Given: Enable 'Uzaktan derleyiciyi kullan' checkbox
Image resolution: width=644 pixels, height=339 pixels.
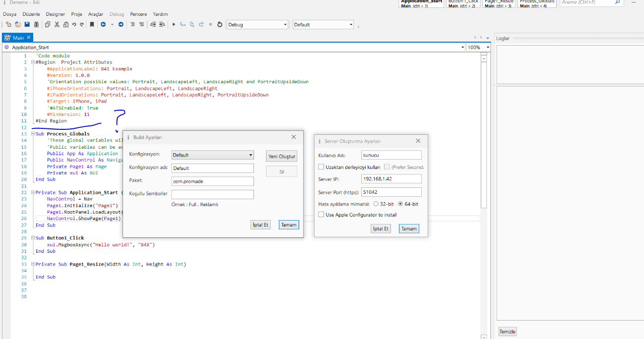Looking at the screenshot, I should [x=321, y=167].
